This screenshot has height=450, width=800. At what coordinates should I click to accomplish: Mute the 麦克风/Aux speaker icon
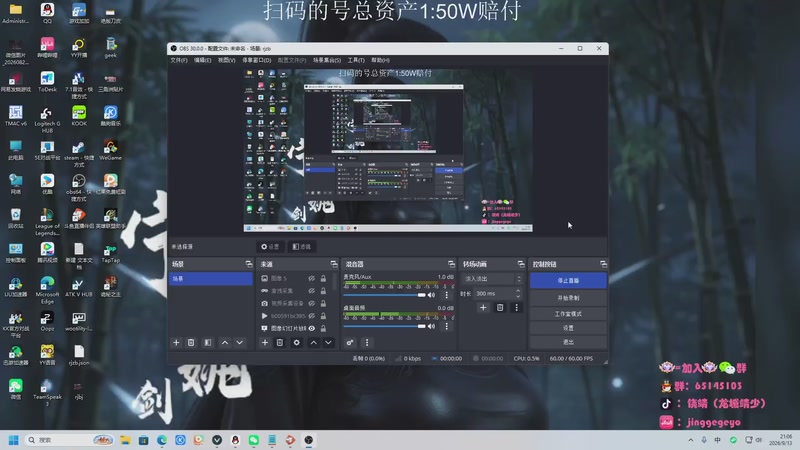432,295
